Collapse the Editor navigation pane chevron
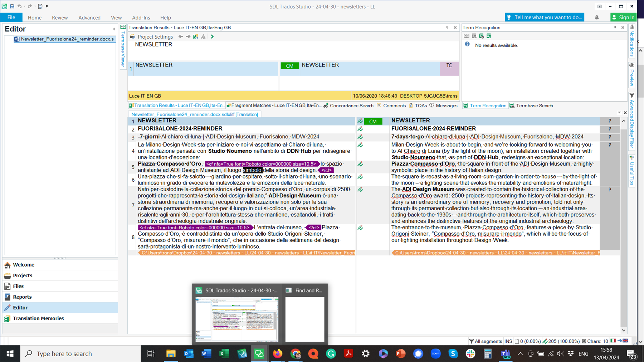 pos(114,29)
